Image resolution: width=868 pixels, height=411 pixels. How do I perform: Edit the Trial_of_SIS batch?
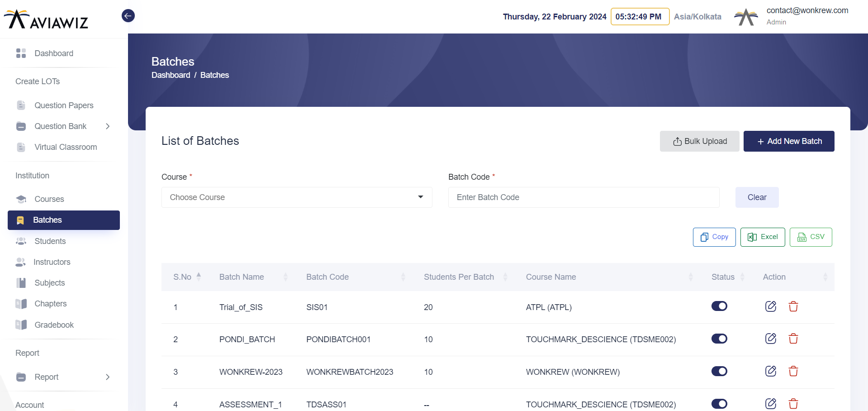(771, 306)
